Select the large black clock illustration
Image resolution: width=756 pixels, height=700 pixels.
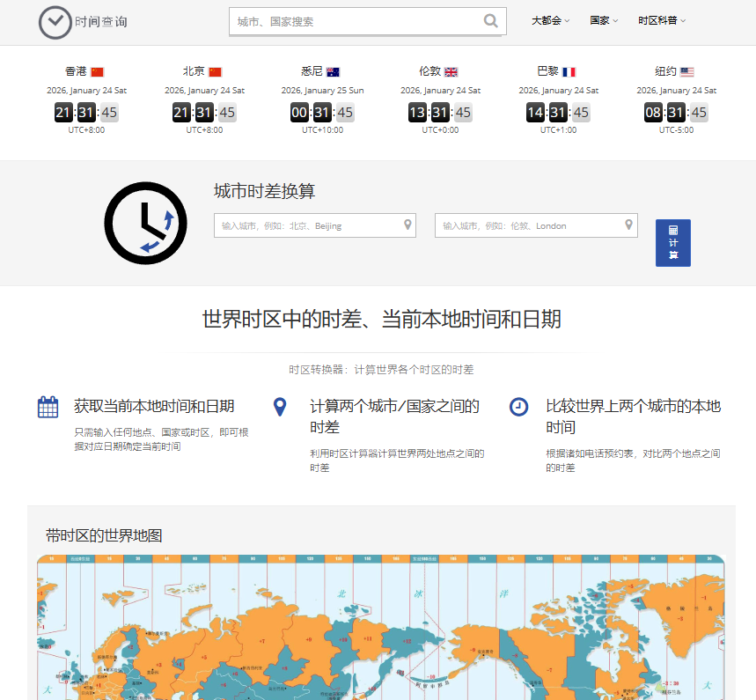(145, 223)
